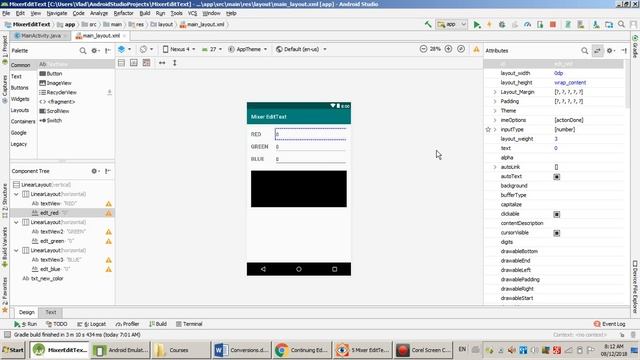
Task: Open Chrome Continuing Ed taskbar item
Action: click(301, 350)
